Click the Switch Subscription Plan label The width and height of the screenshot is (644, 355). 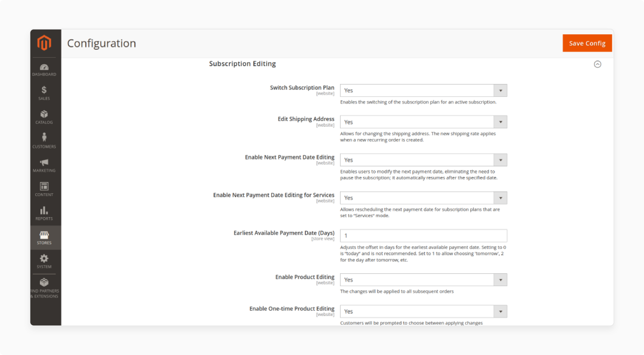tap(302, 88)
